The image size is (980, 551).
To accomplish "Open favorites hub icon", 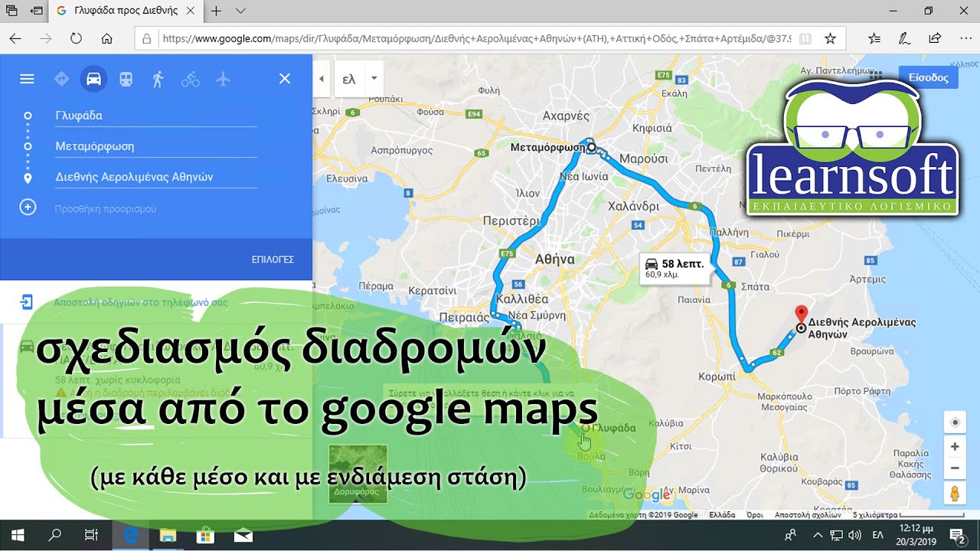I will point(875,38).
